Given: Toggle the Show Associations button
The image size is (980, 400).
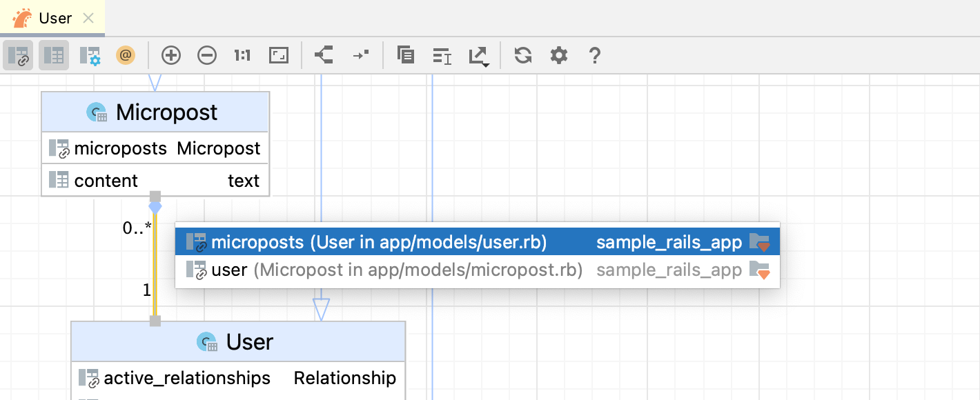Looking at the screenshot, I should pos(19,55).
